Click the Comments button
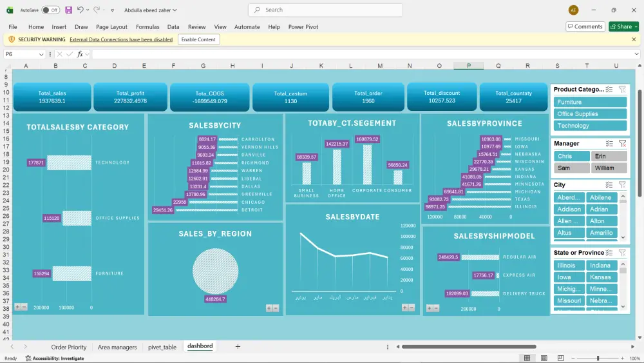The width and height of the screenshot is (644, 363). [585, 26]
